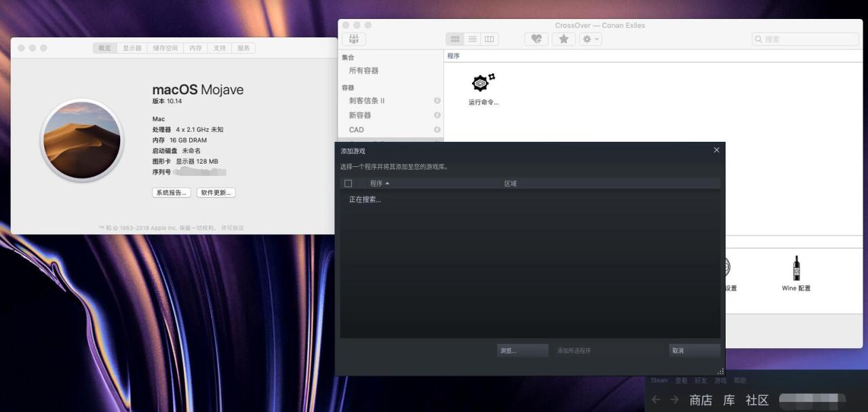Close the 添加游戏 dialog
This screenshot has height=412, width=868.
(x=716, y=150)
